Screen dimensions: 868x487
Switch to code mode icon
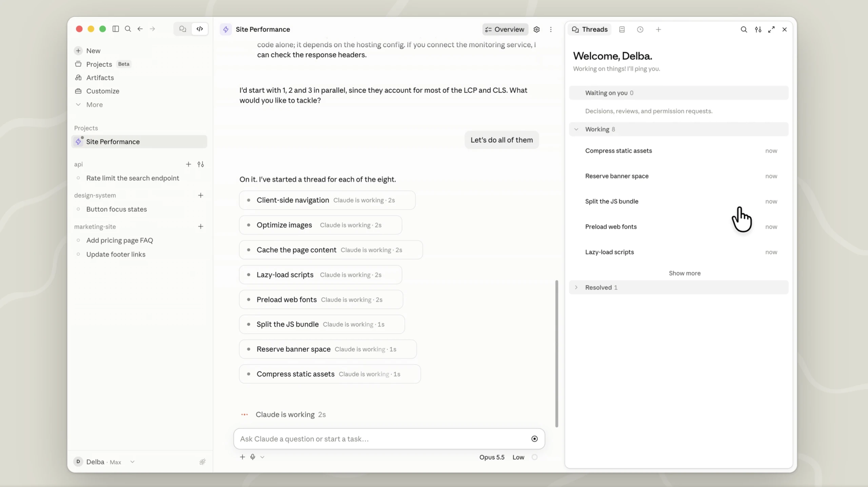pyautogui.click(x=200, y=29)
